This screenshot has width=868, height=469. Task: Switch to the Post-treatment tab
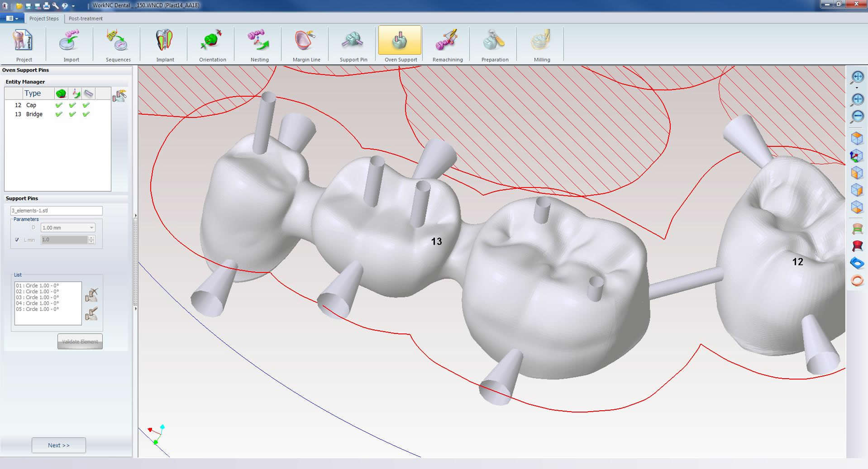click(86, 19)
